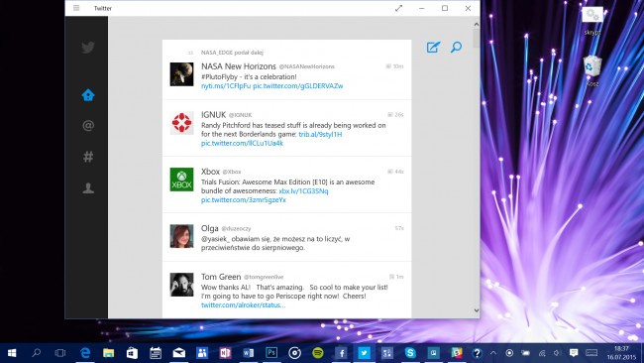Show hidden system tray icons
This screenshot has height=363, width=644.
[493, 353]
